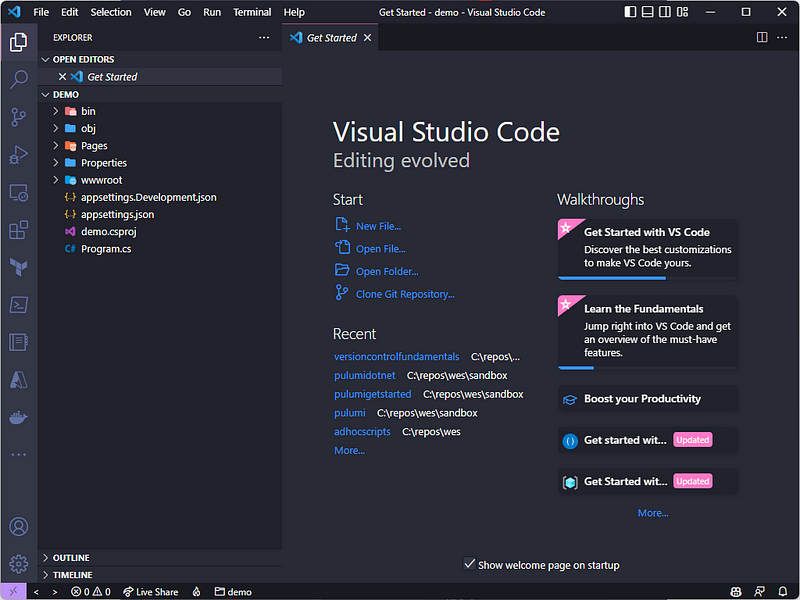This screenshot has width=800, height=600.
Task: Click the Clone Git Repository link
Action: point(404,294)
